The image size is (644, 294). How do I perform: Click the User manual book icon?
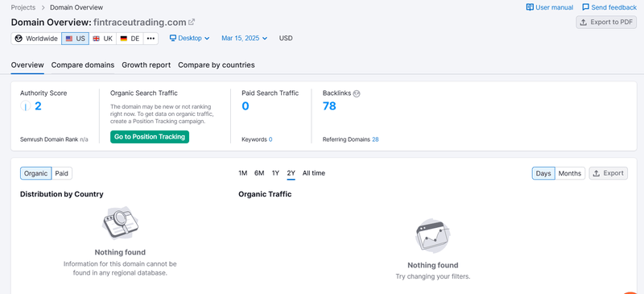[x=530, y=7]
